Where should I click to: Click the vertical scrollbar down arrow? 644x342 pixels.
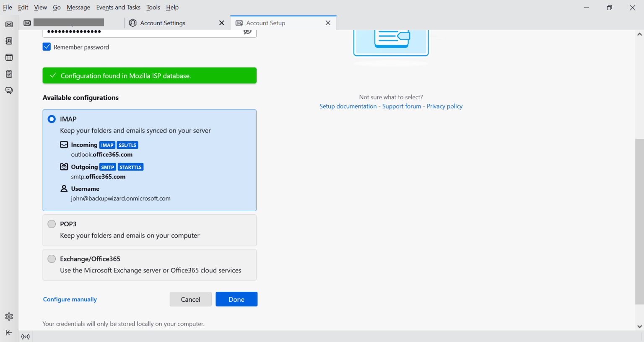pos(639,326)
